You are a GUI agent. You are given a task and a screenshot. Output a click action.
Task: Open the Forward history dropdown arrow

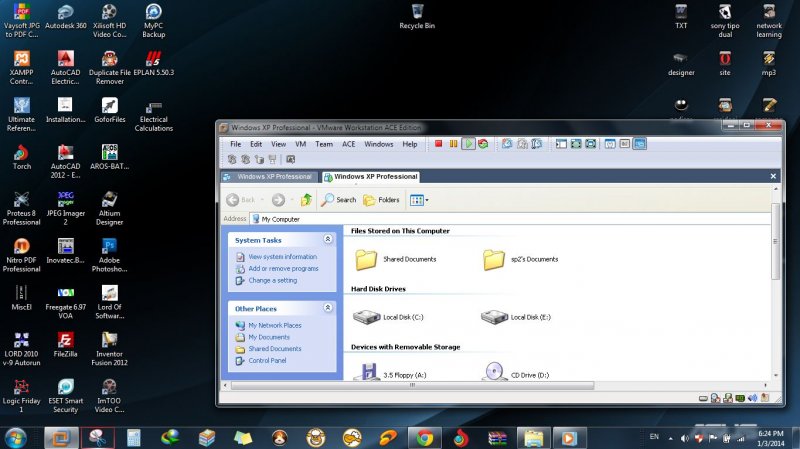click(292, 199)
